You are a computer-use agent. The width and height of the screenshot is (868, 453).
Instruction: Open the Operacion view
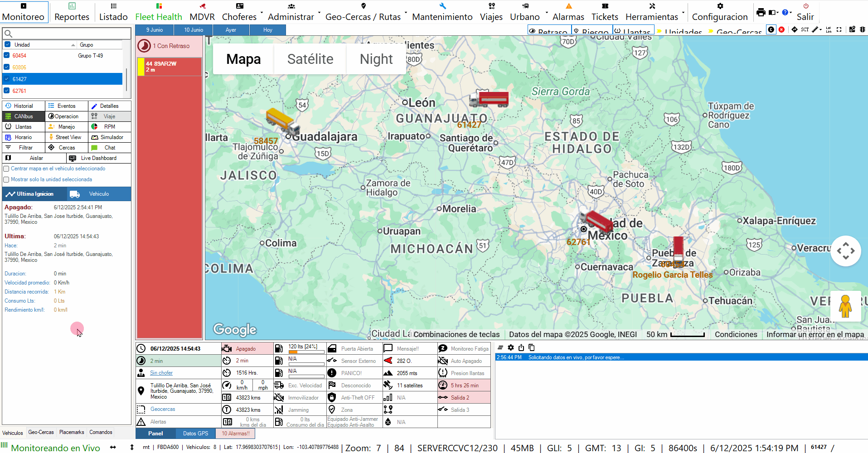pyautogui.click(x=67, y=116)
